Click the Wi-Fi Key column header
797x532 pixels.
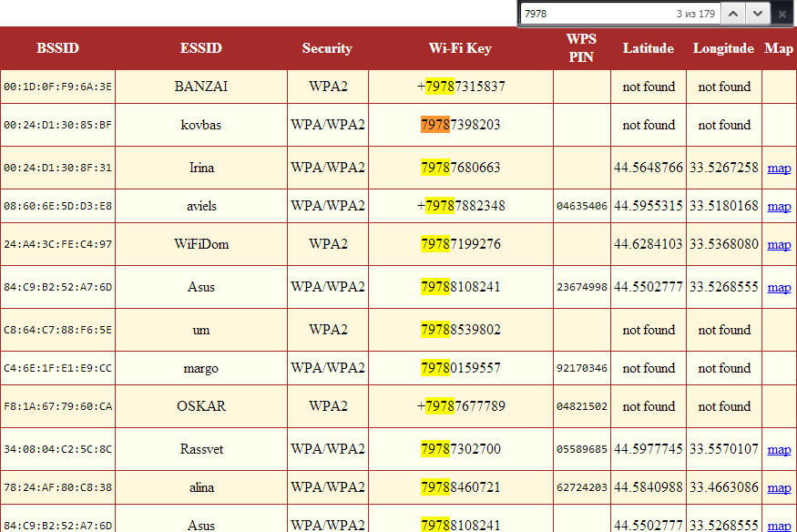460,48
